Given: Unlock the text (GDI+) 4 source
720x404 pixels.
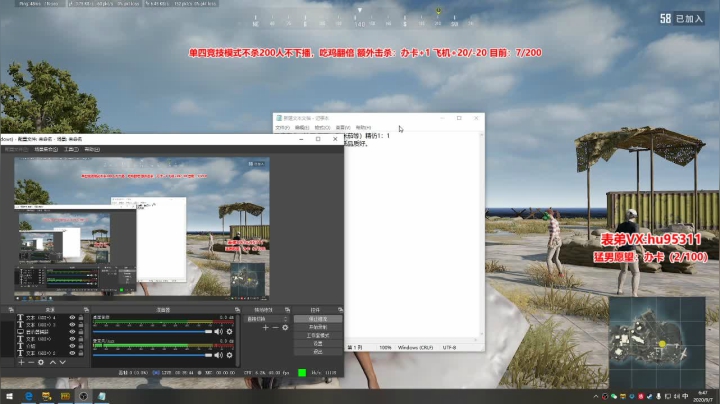Looking at the screenshot, I should tap(81, 318).
